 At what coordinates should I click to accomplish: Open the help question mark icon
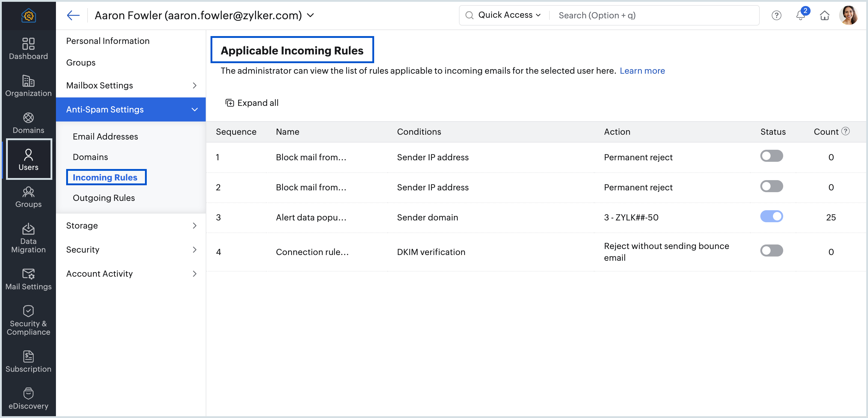[x=776, y=16]
